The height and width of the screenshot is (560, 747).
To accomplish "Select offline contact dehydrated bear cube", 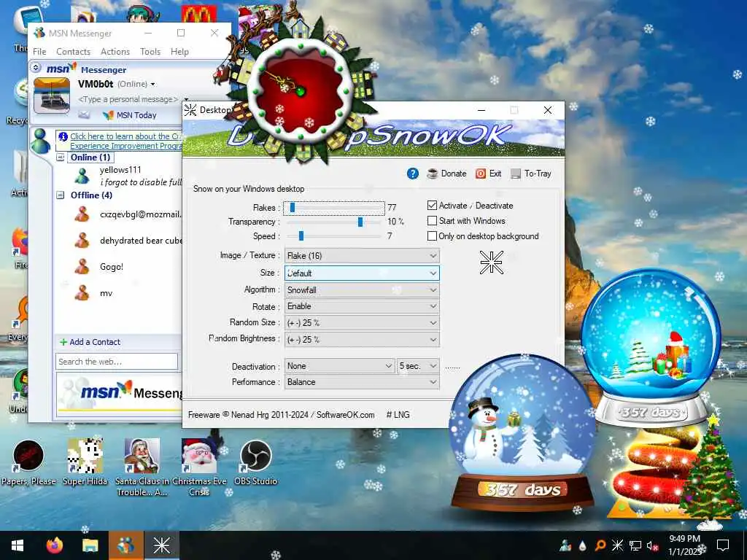I will [x=141, y=241].
